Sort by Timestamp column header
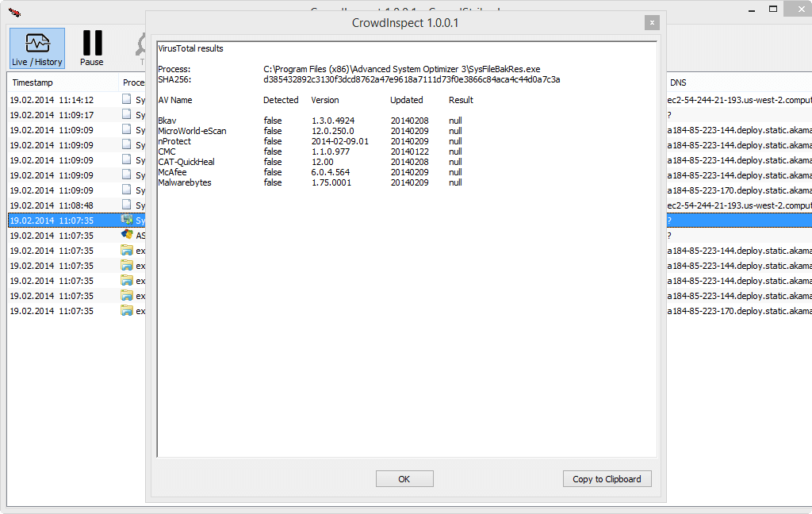Viewport: 812px width, 514px height. 32,82
